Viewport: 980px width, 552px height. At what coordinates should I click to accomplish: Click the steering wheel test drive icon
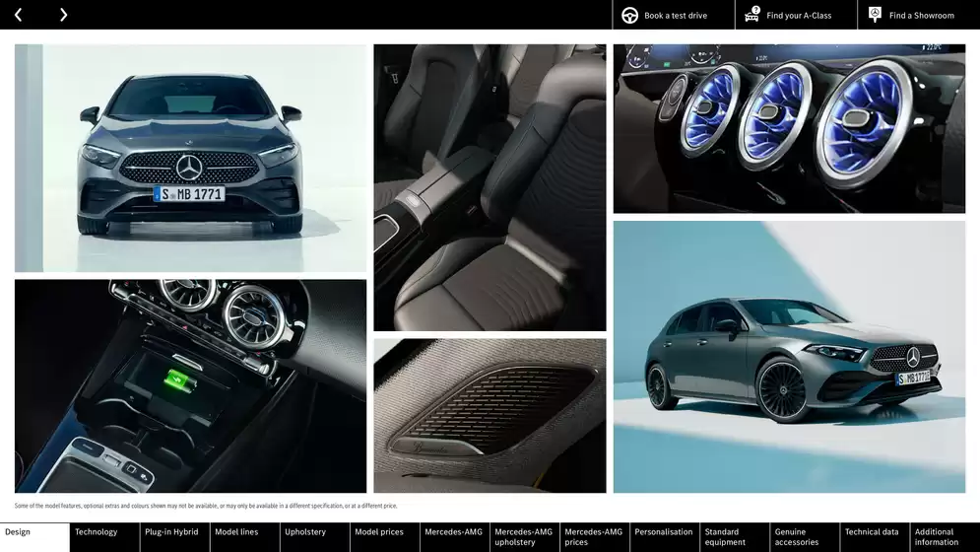click(630, 15)
